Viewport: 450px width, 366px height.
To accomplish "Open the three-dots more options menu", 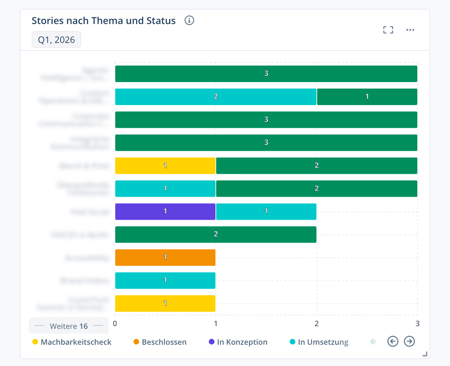I will pyautogui.click(x=410, y=30).
